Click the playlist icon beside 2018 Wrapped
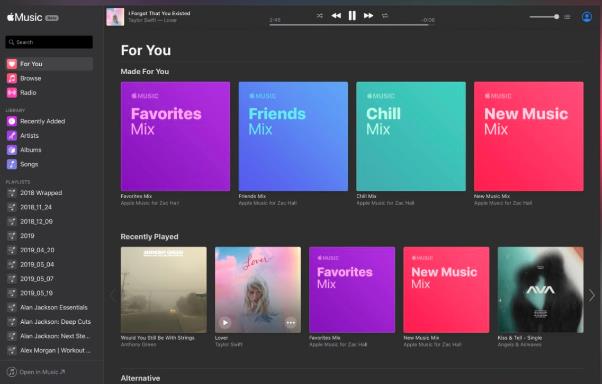 click(12, 193)
